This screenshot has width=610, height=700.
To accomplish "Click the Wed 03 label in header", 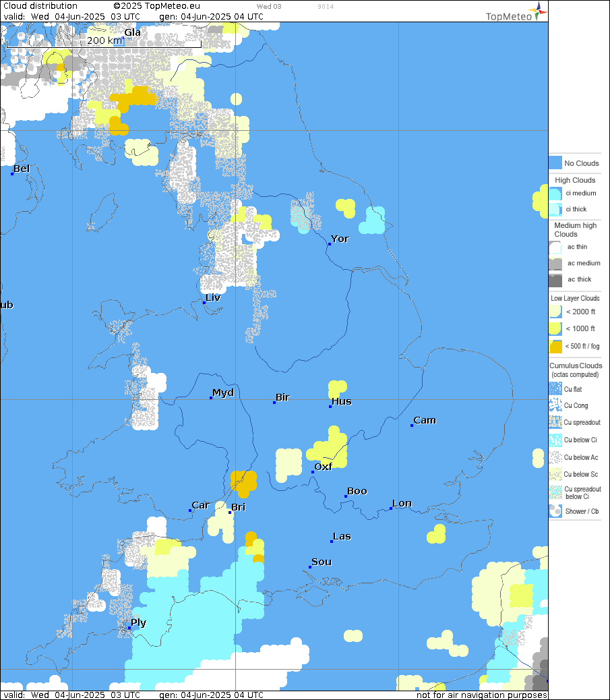I will click(x=269, y=7).
